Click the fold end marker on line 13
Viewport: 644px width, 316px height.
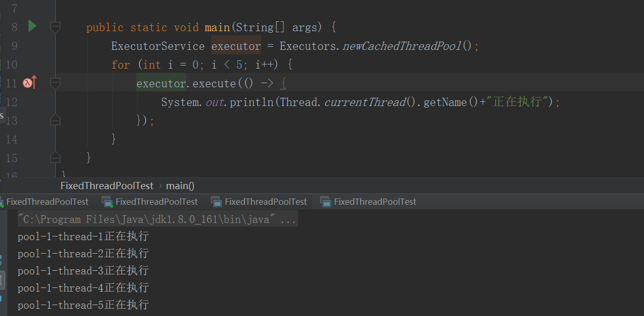point(55,121)
